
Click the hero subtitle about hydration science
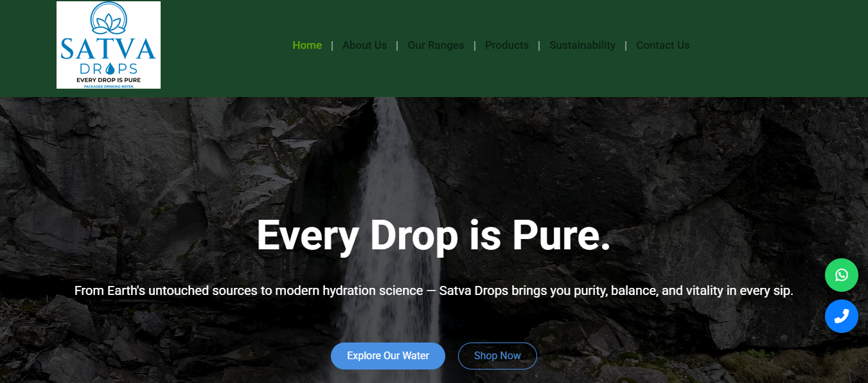click(434, 290)
